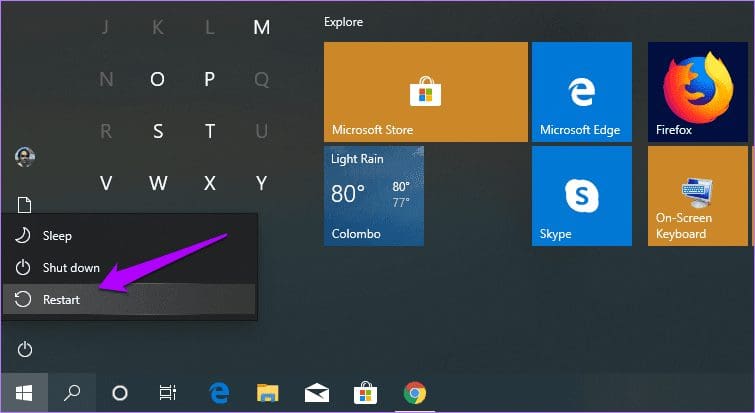
Task: Open the Colombo weather tile
Action: [x=374, y=196]
